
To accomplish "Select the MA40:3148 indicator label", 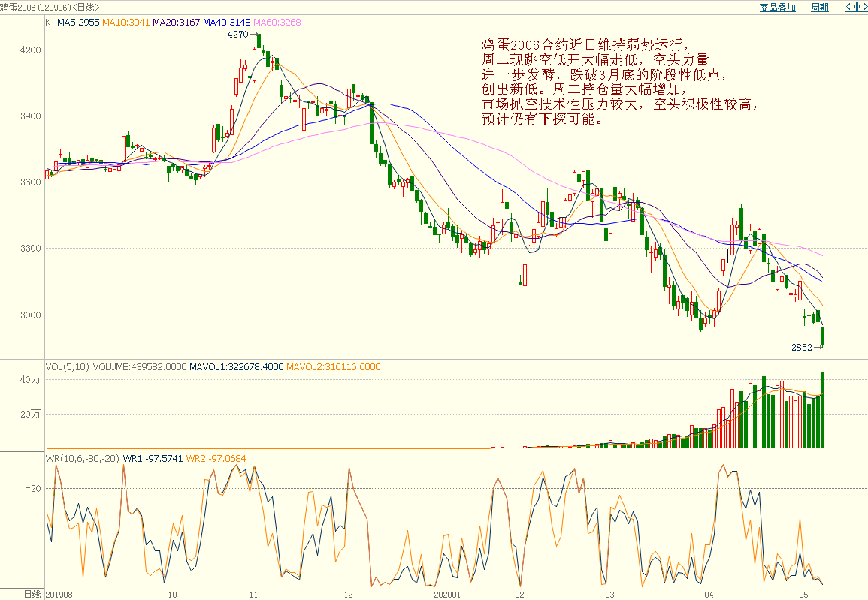I will [x=226, y=22].
